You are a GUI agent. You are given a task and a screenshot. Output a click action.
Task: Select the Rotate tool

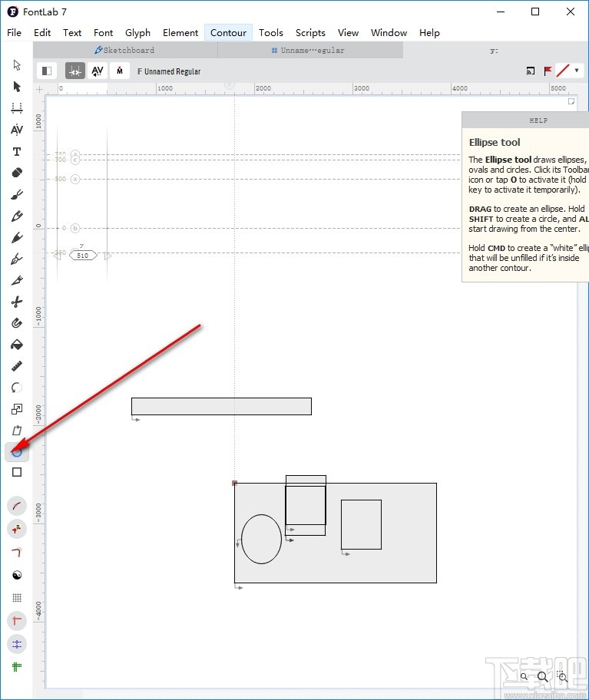click(17, 387)
